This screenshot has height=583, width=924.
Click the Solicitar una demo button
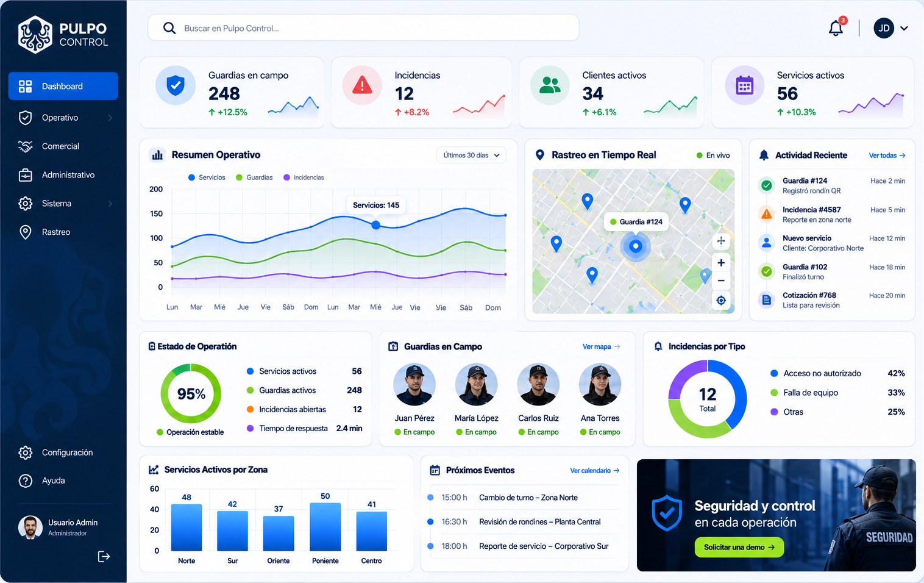[739, 547]
